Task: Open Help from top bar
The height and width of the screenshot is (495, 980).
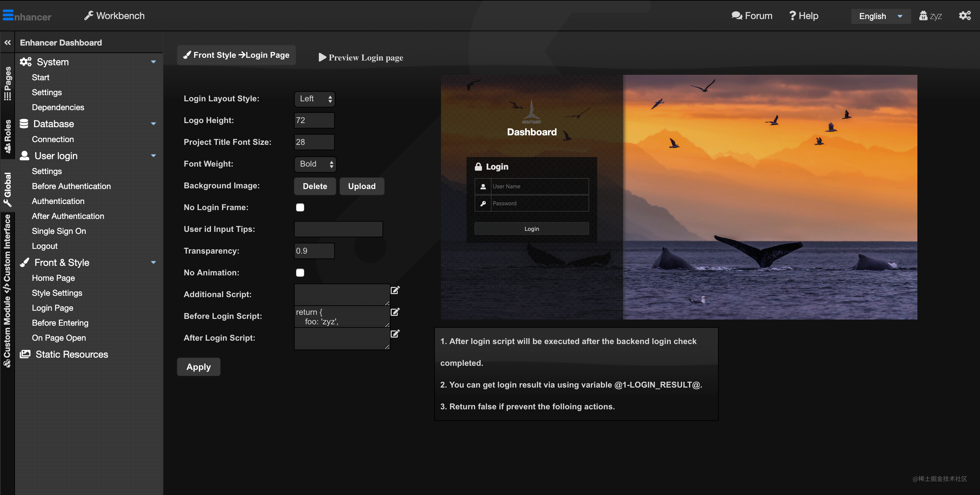Action: (x=803, y=16)
